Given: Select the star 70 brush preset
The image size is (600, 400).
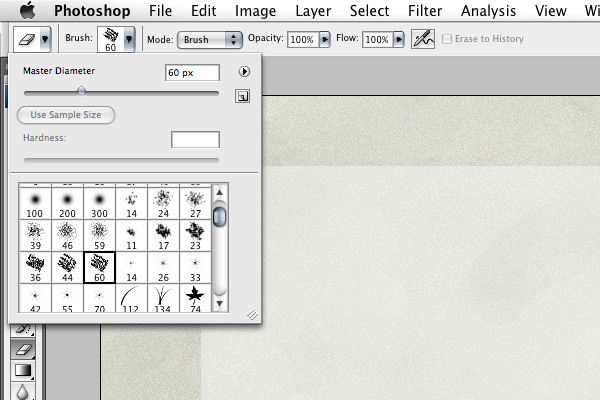Looking at the screenshot, I should click(x=99, y=298).
